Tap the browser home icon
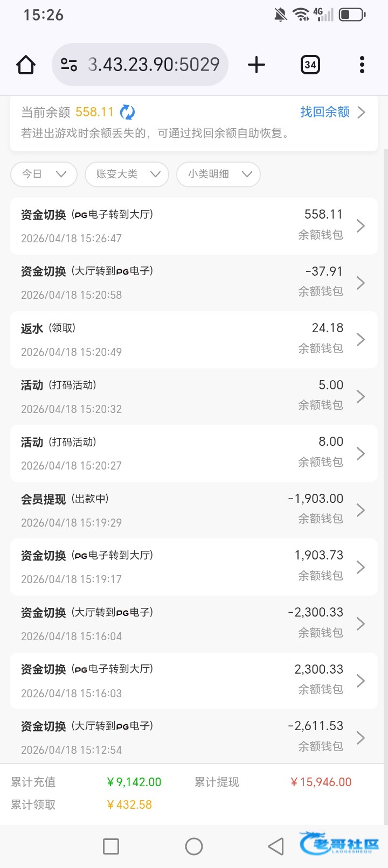Screen dimensions: 388x868 coord(26,65)
